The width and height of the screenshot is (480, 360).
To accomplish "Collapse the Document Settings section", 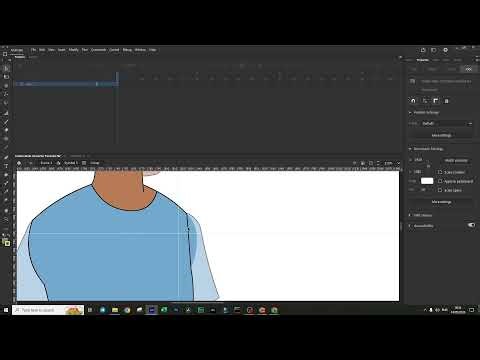I will coord(410,149).
